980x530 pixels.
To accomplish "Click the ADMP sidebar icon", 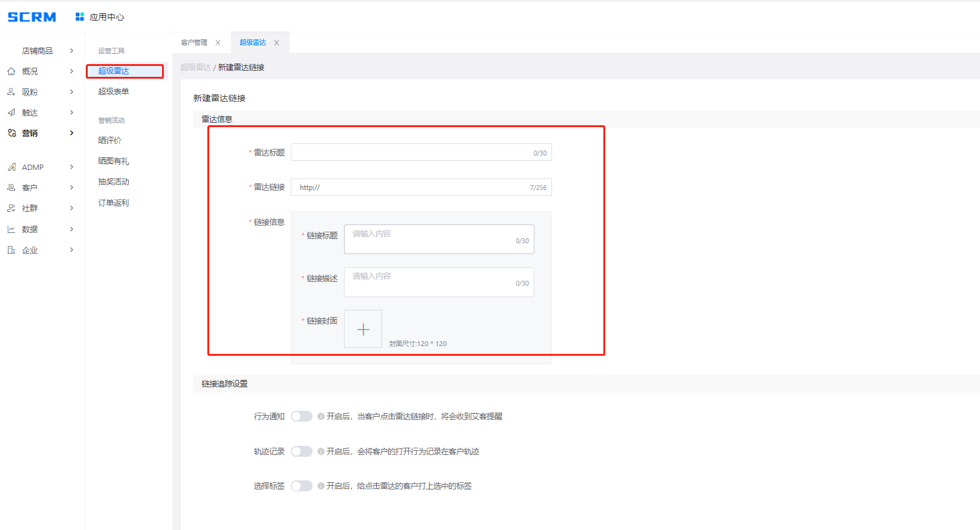I will (x=11, y=167).
